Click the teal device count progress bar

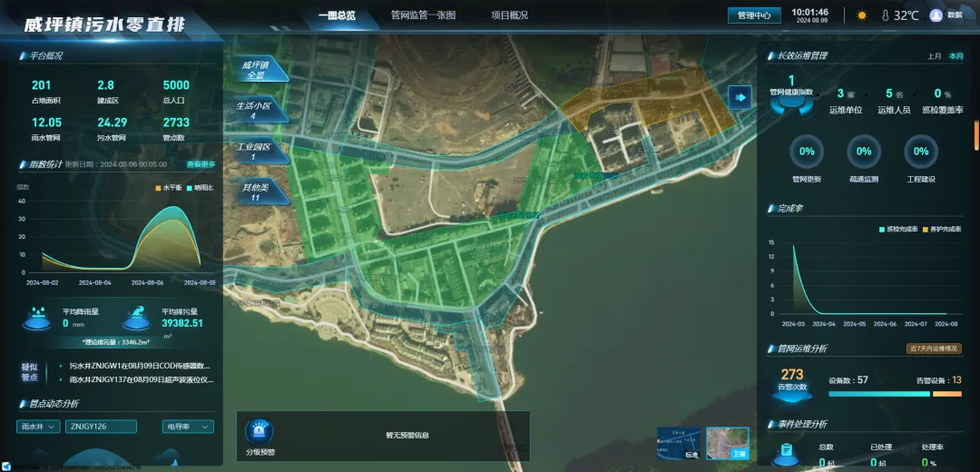click(x=879, y=394)
